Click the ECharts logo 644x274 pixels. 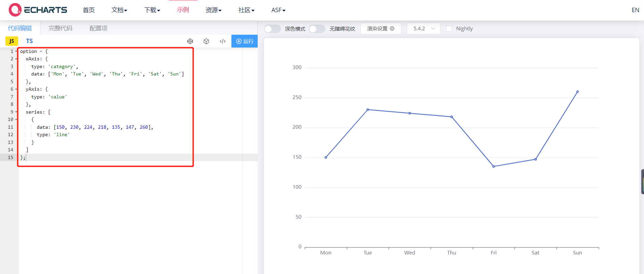pos(38,10)
